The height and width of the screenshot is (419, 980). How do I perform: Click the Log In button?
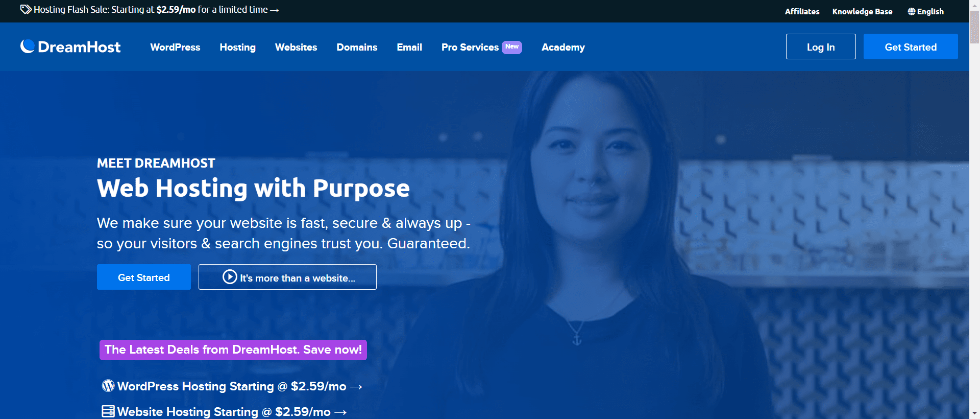point(821,46)
